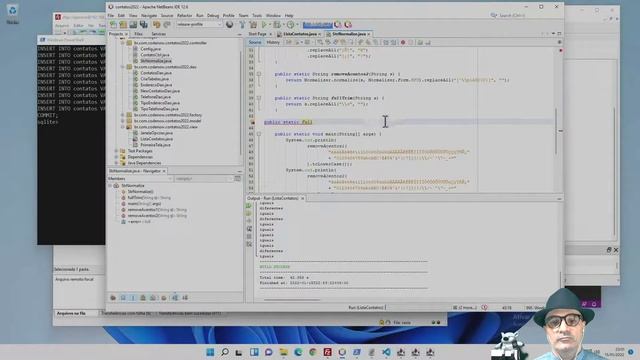Open the Debug menu

213,16
